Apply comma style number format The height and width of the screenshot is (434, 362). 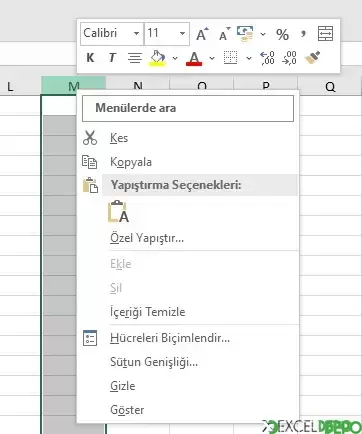point(303,33)
